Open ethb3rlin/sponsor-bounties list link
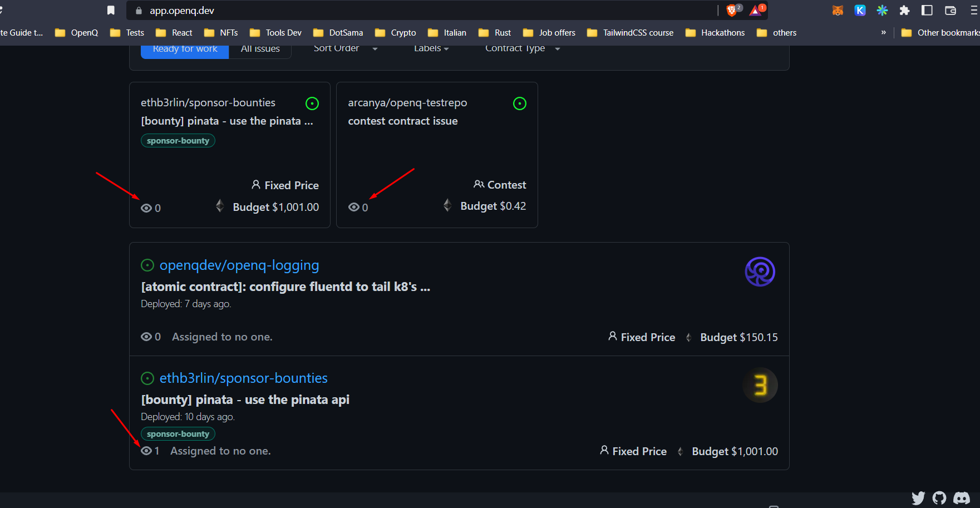Screen dimensions: 980x508 click(x=244, y=378)
